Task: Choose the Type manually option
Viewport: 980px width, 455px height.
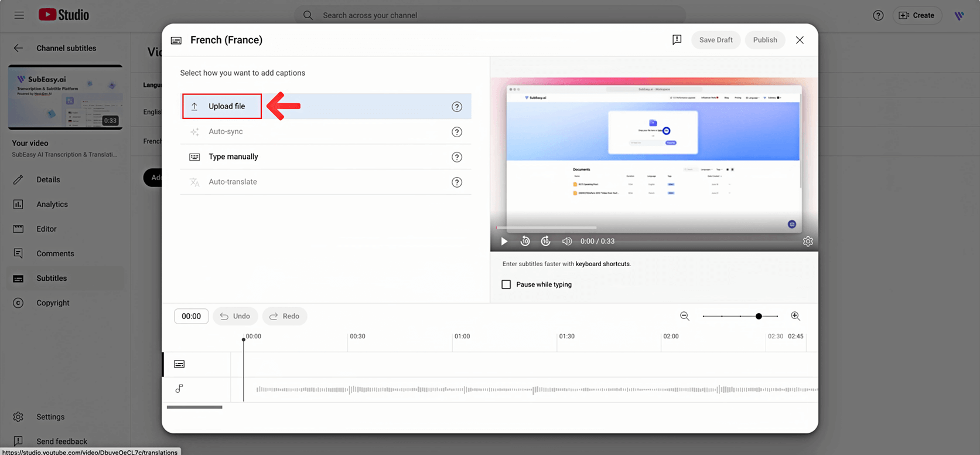Action: pyautogui.click(x=326, y=157)
